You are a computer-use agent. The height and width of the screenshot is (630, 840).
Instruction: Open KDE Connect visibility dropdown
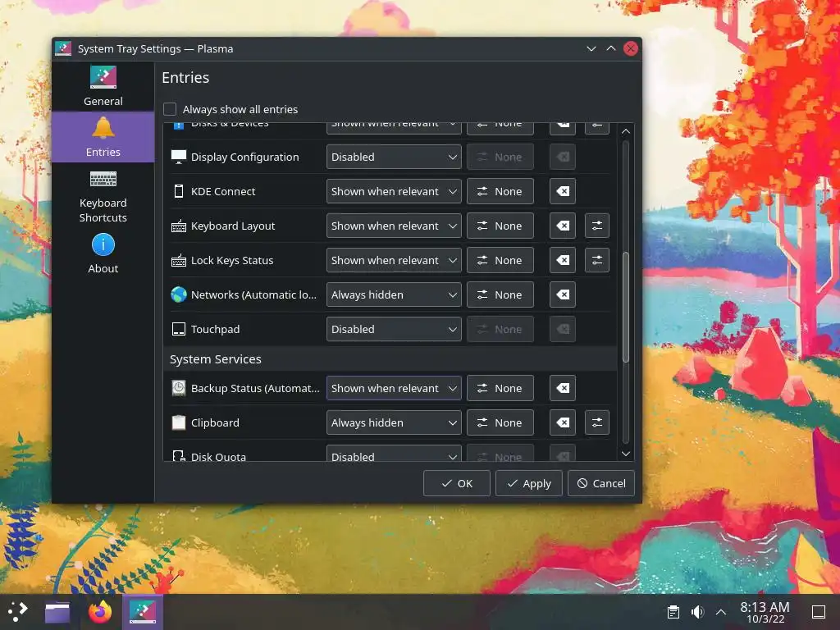pos(394,191)
